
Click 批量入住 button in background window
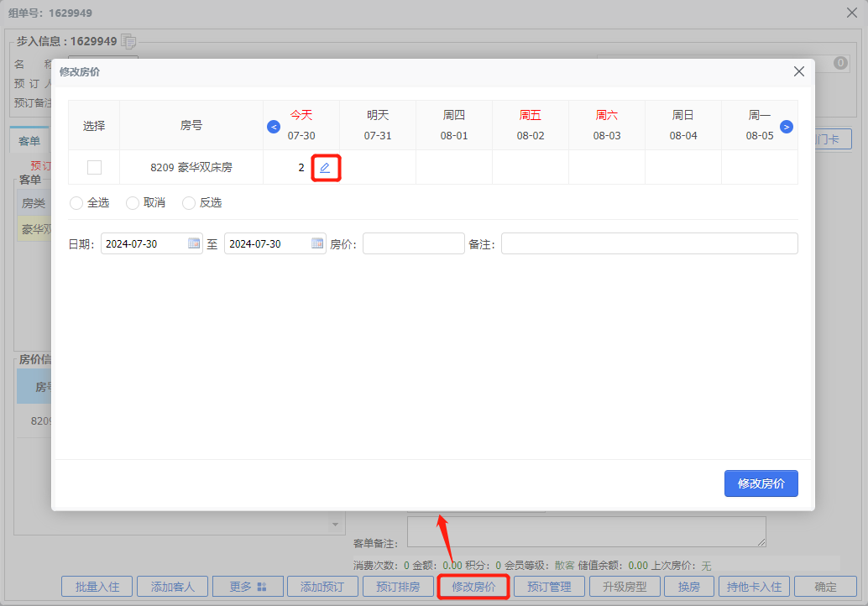click(97, 587)
